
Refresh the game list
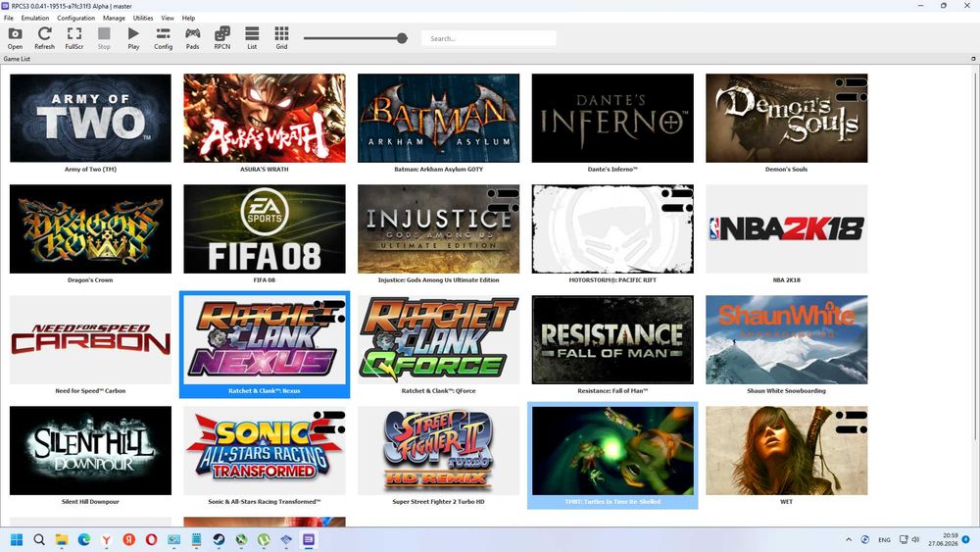[44, 37]
